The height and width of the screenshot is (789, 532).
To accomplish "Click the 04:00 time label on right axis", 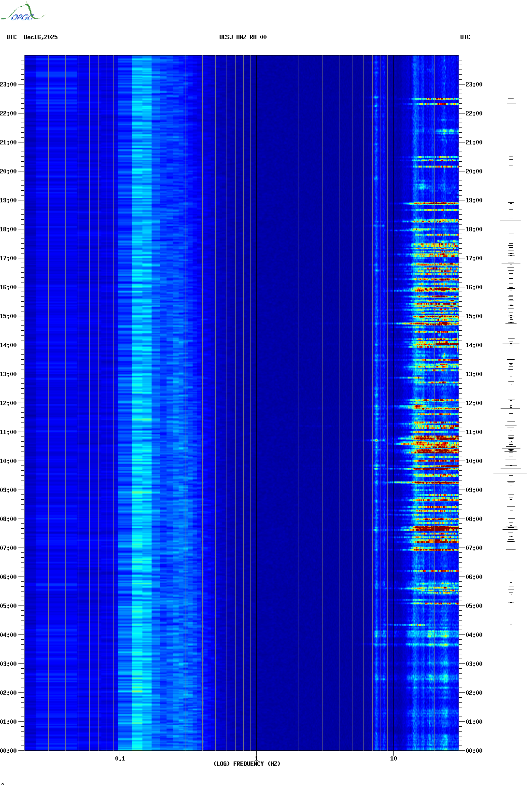I will [x=474, y=635].
